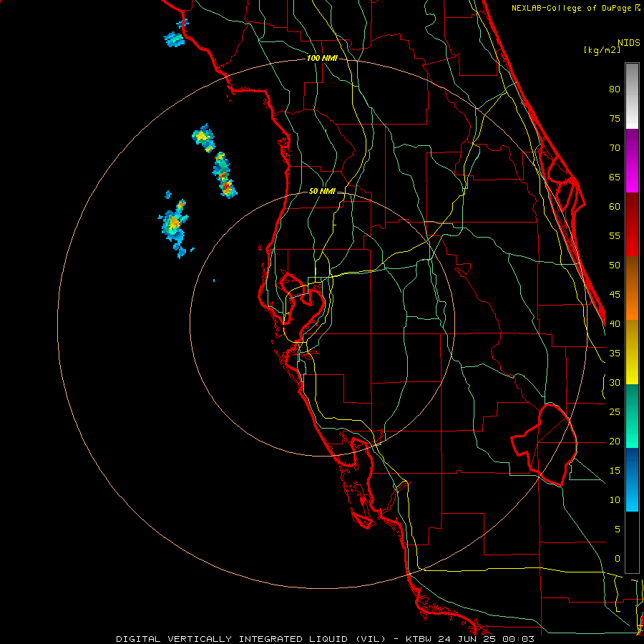
Task: Click the 50 NMI range ring label
Action: pos(321,191)
